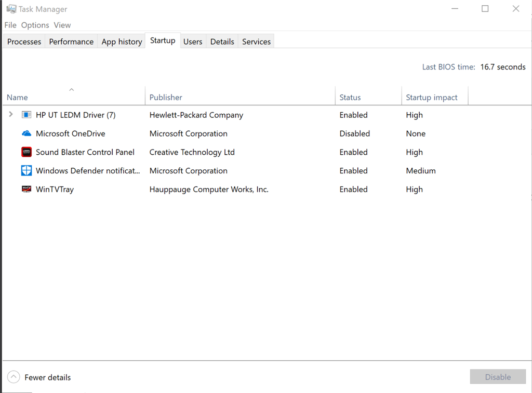
Task: Click the Microsoft OneDrive cloud icon
Action: point(26,133)
